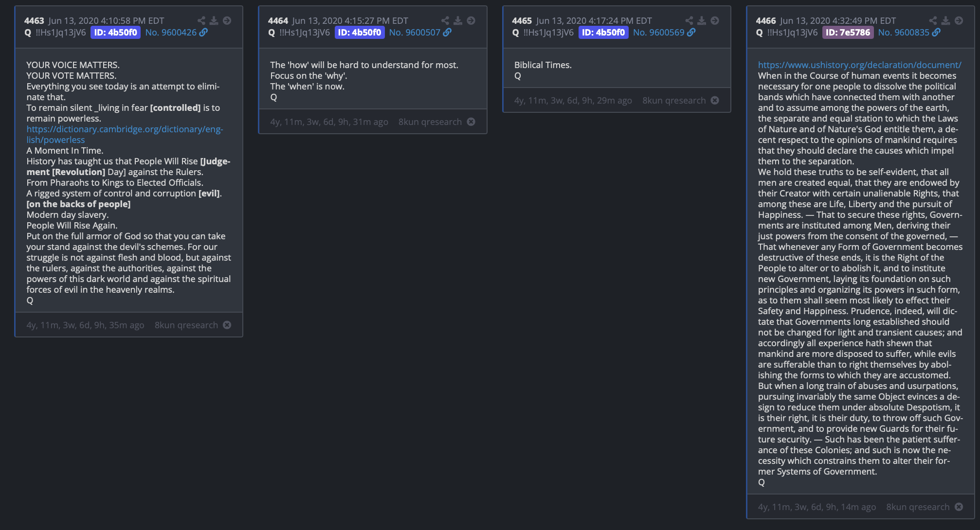The width and height of the screenshot is (980, 530).
Task: Remove the 8kun qresearch tag on post 4463
Action: click(x=227, y=325)
